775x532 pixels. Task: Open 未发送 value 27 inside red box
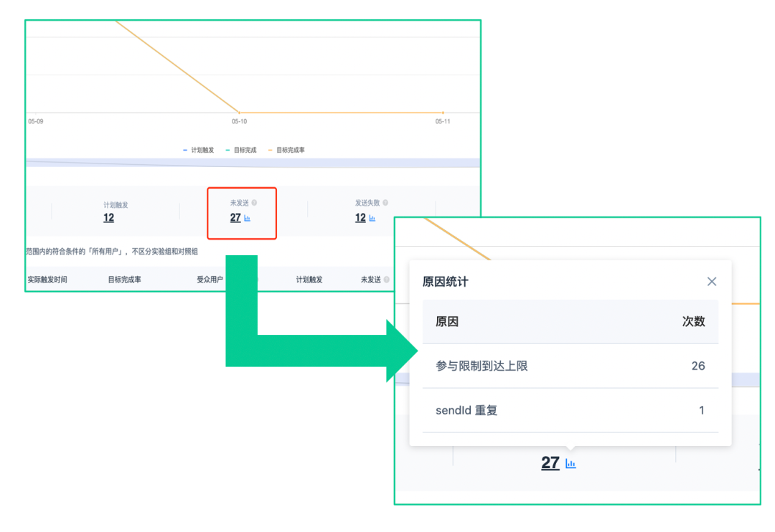point(235,218)
